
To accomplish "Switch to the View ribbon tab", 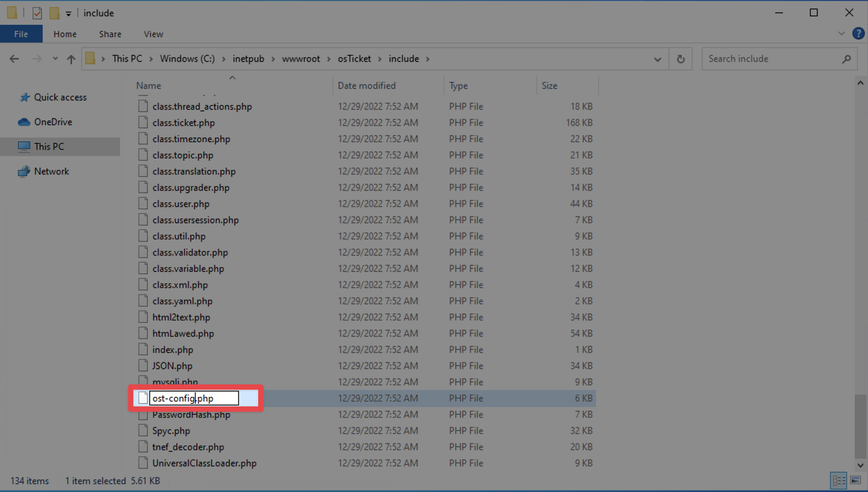I will [153, 34].
